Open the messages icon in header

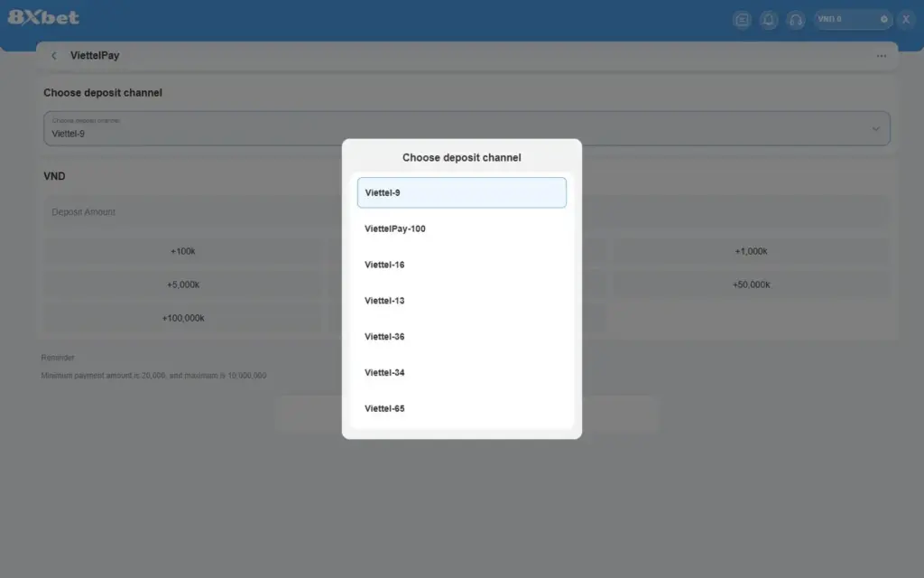click(x=742, y=20)
